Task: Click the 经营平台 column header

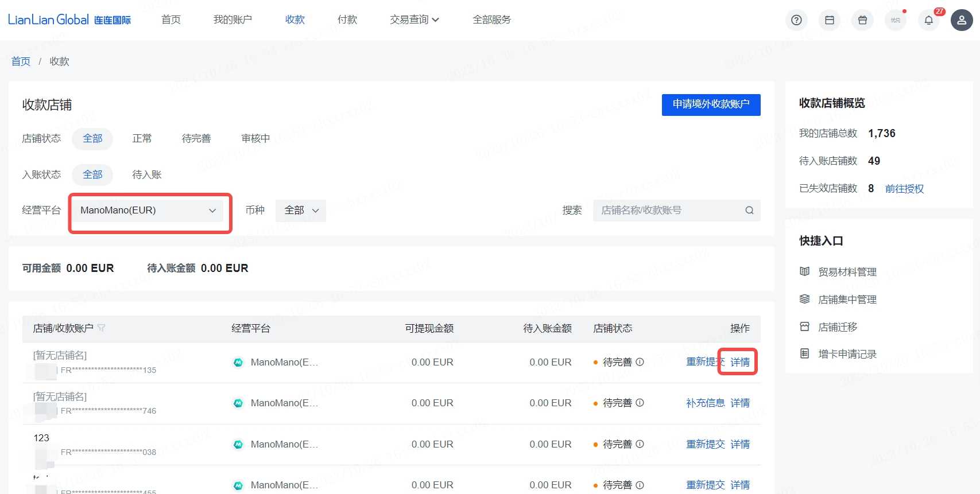Action: pos(251,328)
